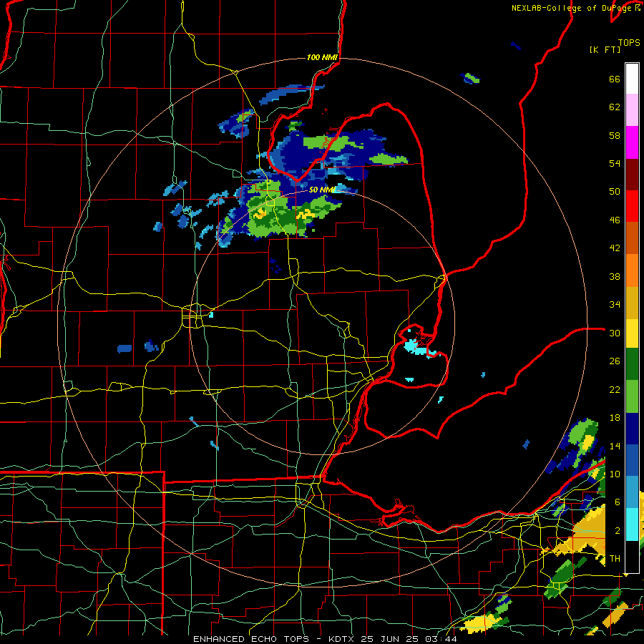Image resolution: width=644 pixels, height=644 pixels.
Task: Click the 'KDTX' radar station identifier
Action: [343, 639]
